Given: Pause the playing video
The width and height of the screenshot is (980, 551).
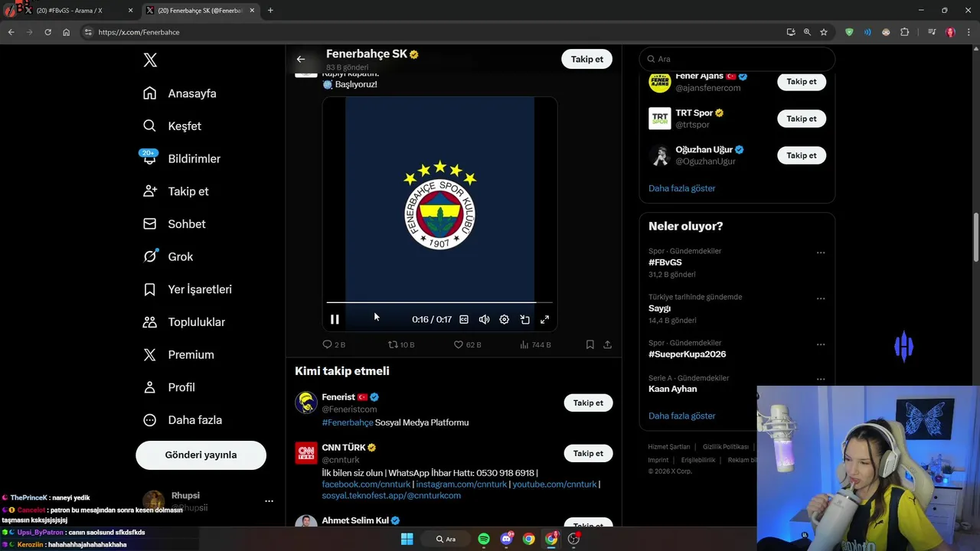Looking at the screenshot, I should 335,319.
